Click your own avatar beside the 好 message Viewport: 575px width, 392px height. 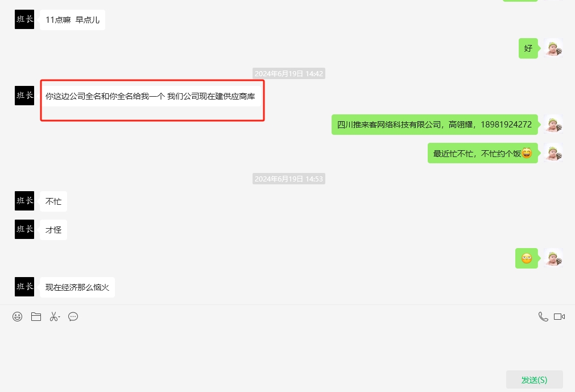coord(553,48)
